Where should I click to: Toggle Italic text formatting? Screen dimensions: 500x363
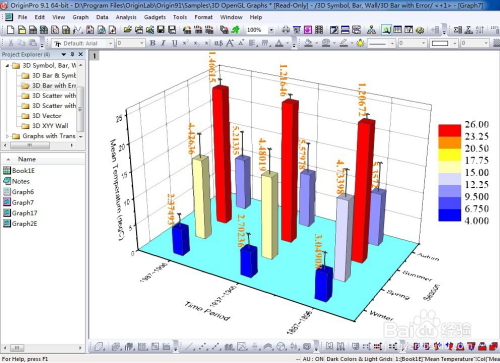tap(163, 43)
